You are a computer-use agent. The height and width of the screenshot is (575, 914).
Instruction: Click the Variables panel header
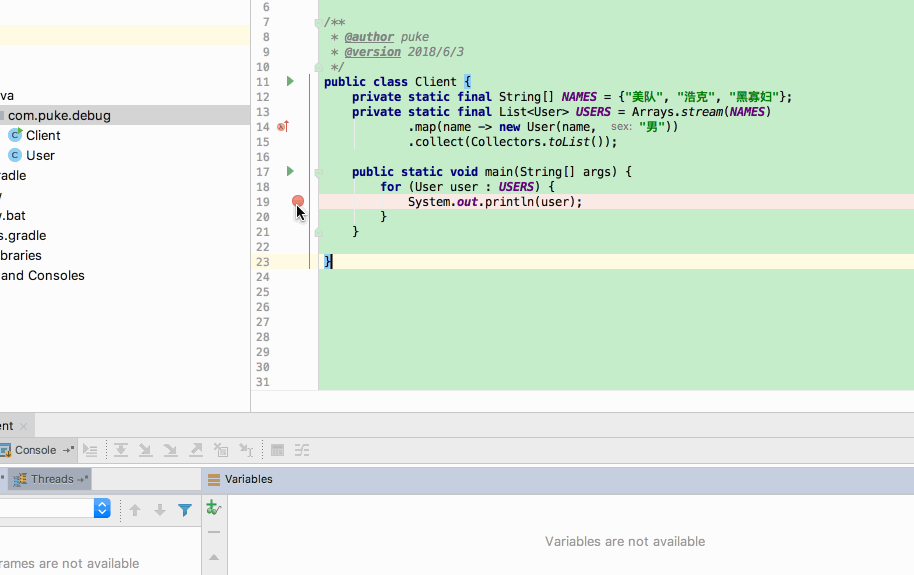pyautogui.click(x=558, y=479)
